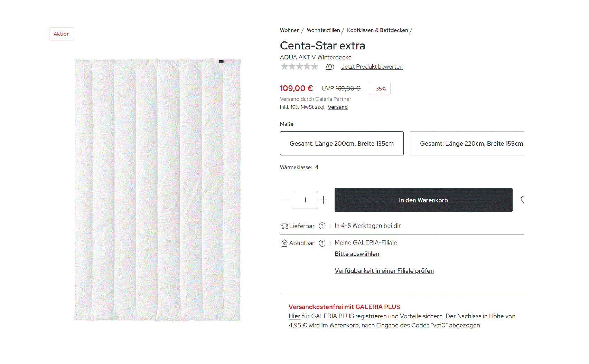Go to Wohntextilien breadcrumb
The height and width of the screenshot is (364, 589).
coord(323,30)
